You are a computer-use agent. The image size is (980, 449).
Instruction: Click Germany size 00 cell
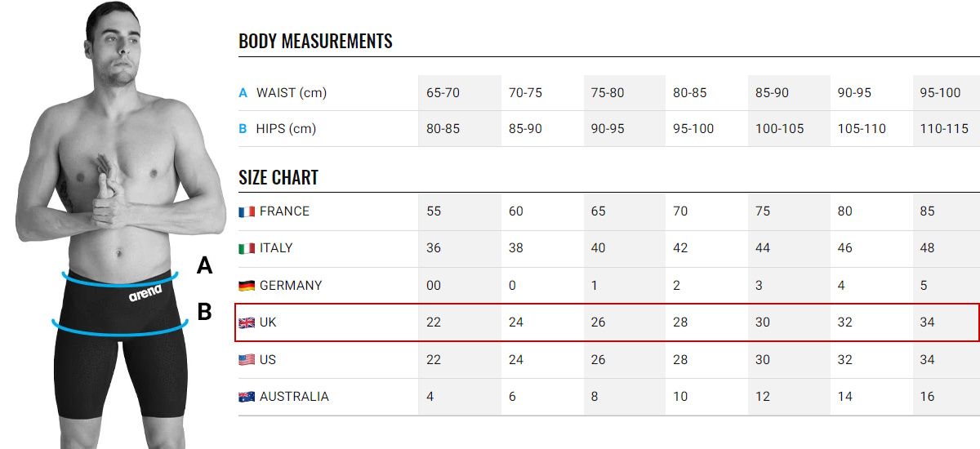pos(434,286)
